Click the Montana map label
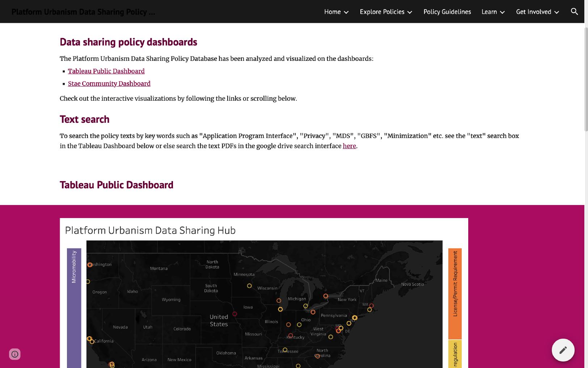This screenshot has height=368, width=588. coord(159,268)
